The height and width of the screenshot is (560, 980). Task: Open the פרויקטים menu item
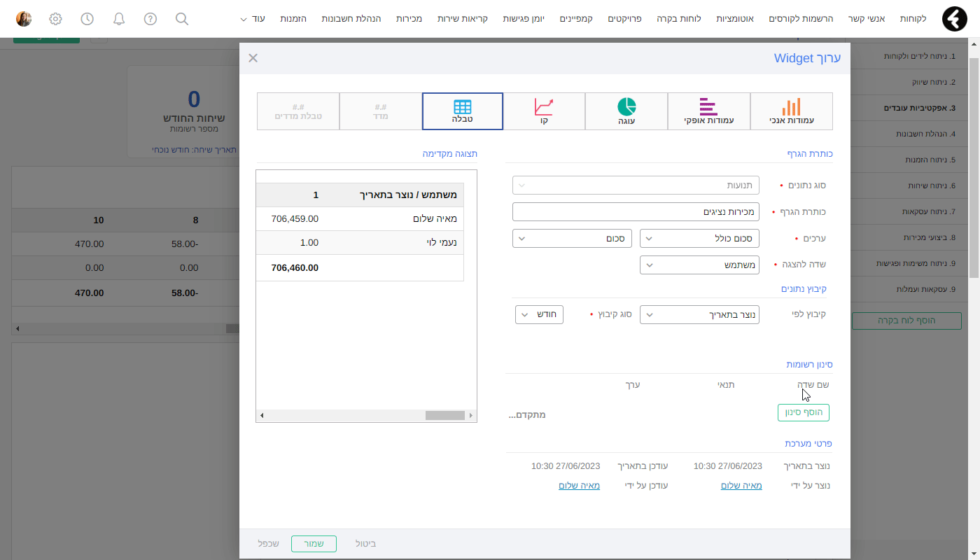coord(625,19)
